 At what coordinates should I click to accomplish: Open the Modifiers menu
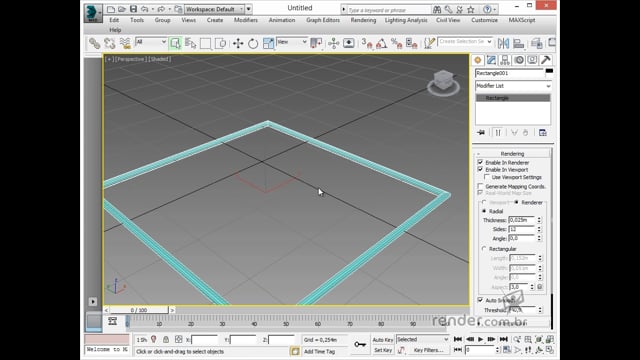(x=246, y=20)
